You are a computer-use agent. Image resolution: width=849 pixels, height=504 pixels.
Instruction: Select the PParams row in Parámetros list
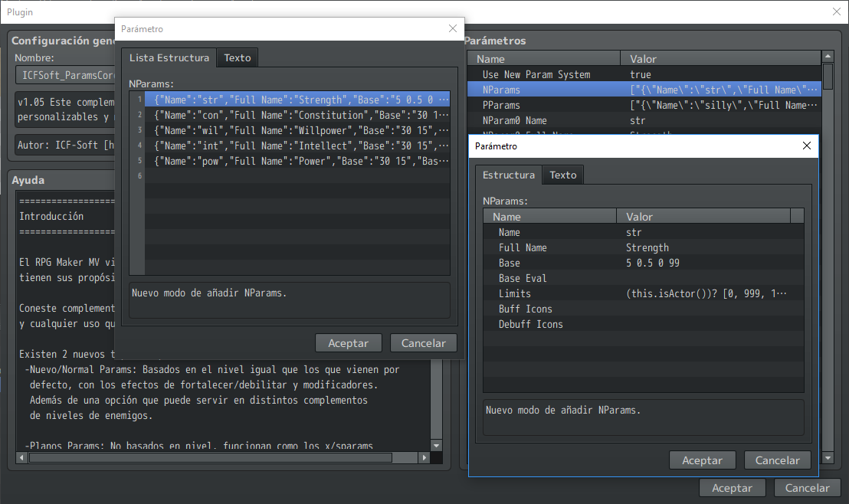[x=644, y=105]
